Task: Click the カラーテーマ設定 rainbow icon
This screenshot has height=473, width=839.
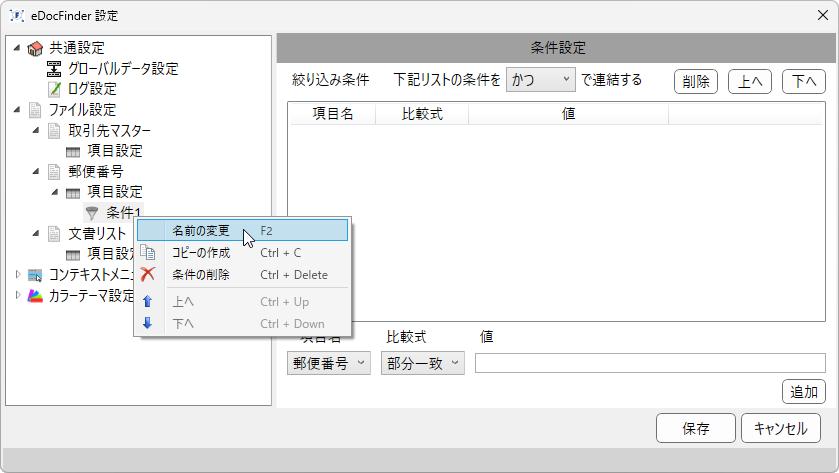Action: (x=35, y=295)
